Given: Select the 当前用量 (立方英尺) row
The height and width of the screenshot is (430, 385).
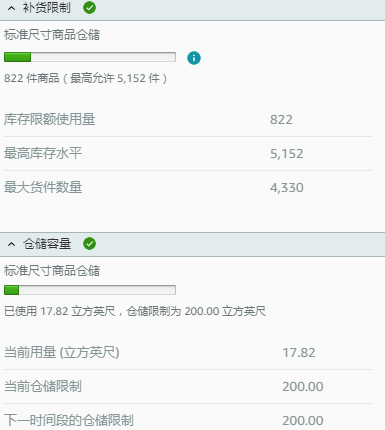Looking at the screenshot, I should coord(188,353).
